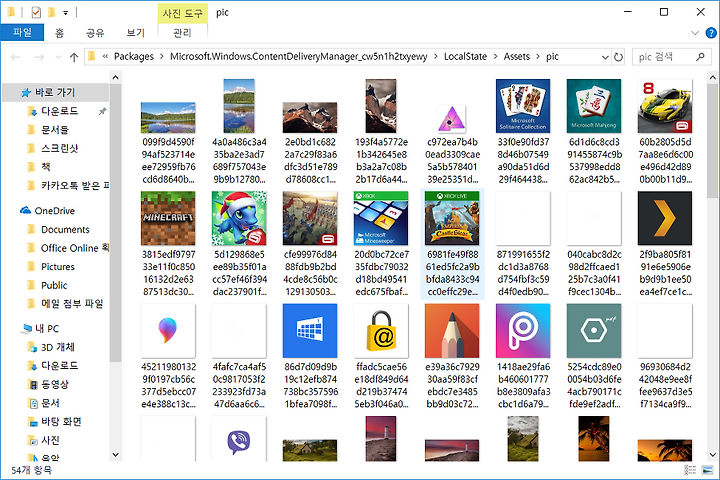Open the quick access toolbar customize dropdown
The image size is (720, 480).
click(66, 13)
